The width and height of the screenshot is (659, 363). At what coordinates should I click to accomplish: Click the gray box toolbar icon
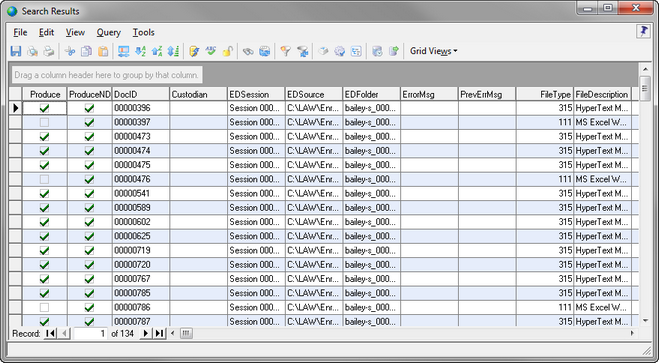[x=323, y=51]
